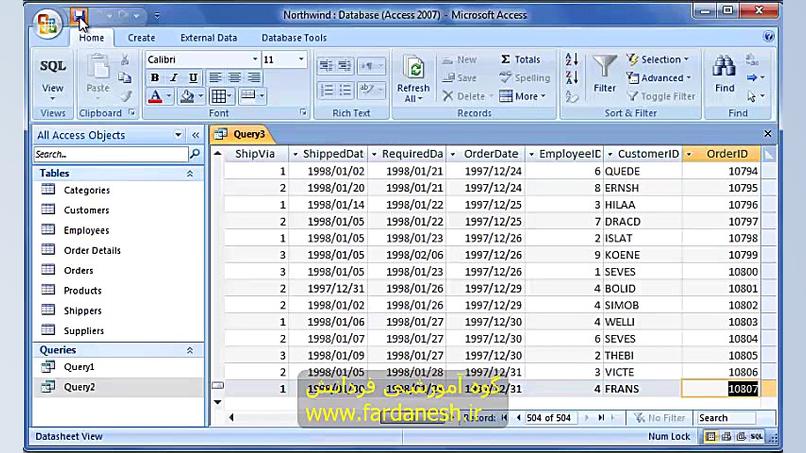Image resolution: width=806 pixels, height=453 pixels.
Task: Save using the Quick Access Save icon
Action: [x=79, y=16]
